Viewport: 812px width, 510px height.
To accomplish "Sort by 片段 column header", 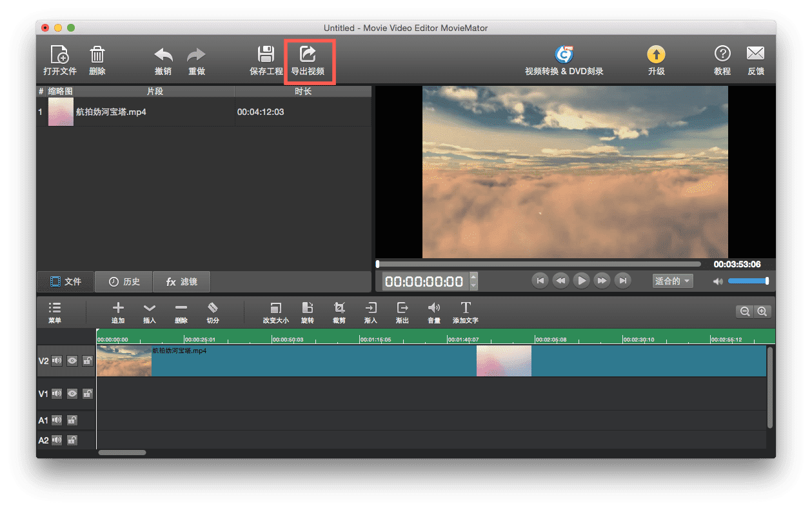I will (x=155, y=92).
